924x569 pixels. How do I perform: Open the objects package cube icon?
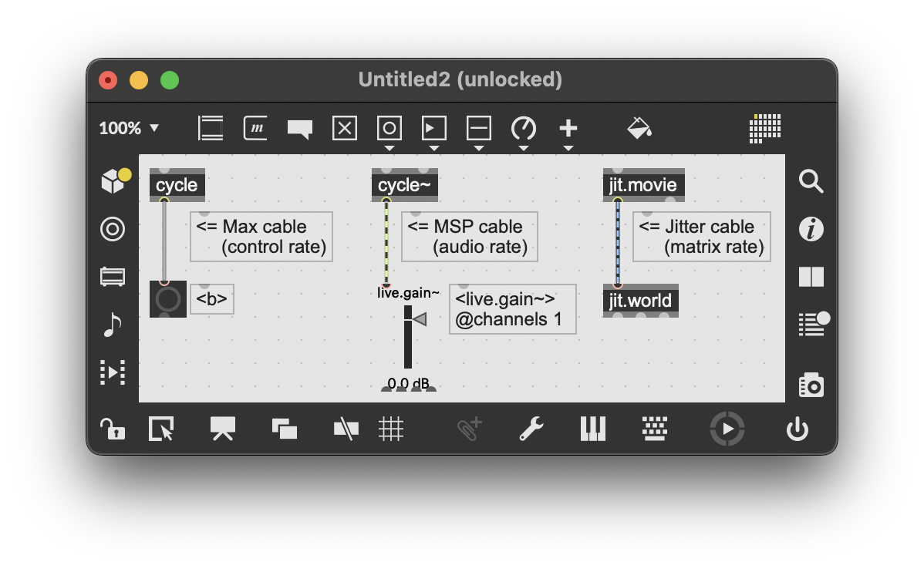pos(113,182)
